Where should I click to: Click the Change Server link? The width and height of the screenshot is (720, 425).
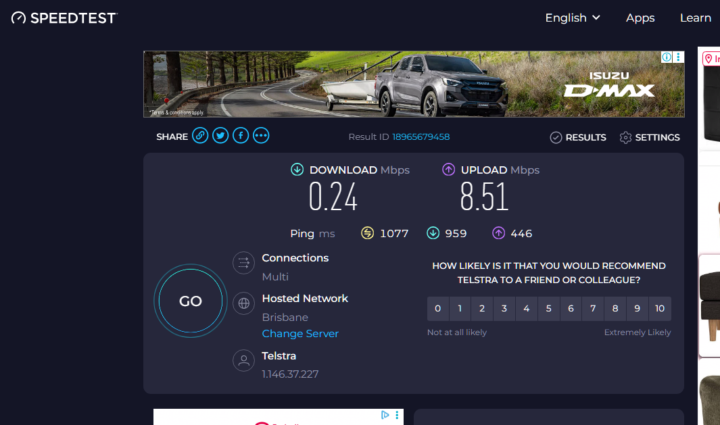click(x=300, y=334)
